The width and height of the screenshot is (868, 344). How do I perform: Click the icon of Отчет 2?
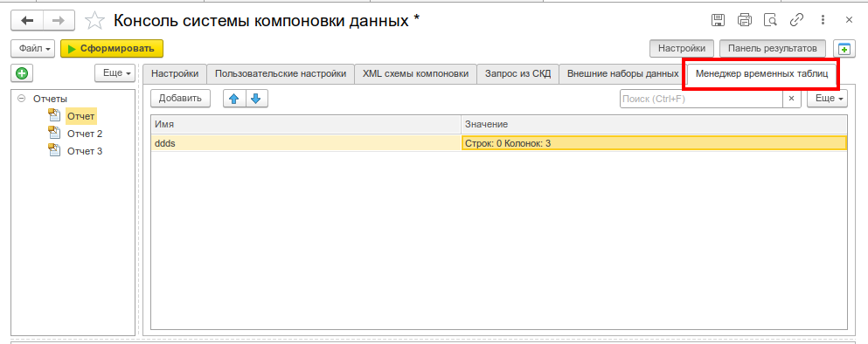tap(53, 134)
